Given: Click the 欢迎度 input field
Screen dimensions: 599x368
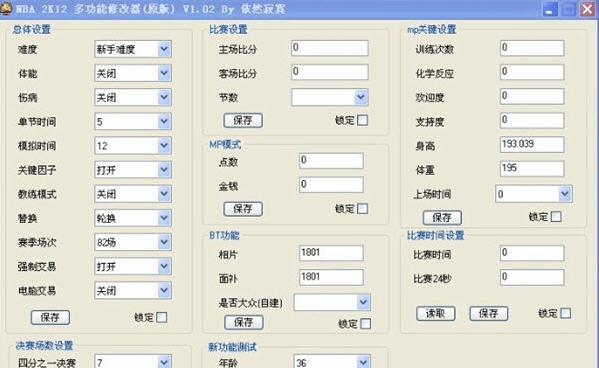Looking at the screenshot, I should point(532,96).
